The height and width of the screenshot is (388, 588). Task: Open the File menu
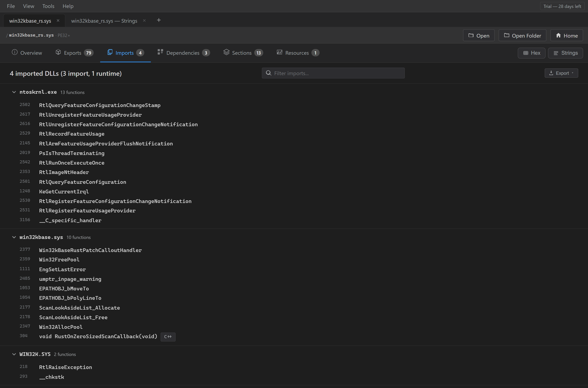pyautogui.click(x=11, y=6)
